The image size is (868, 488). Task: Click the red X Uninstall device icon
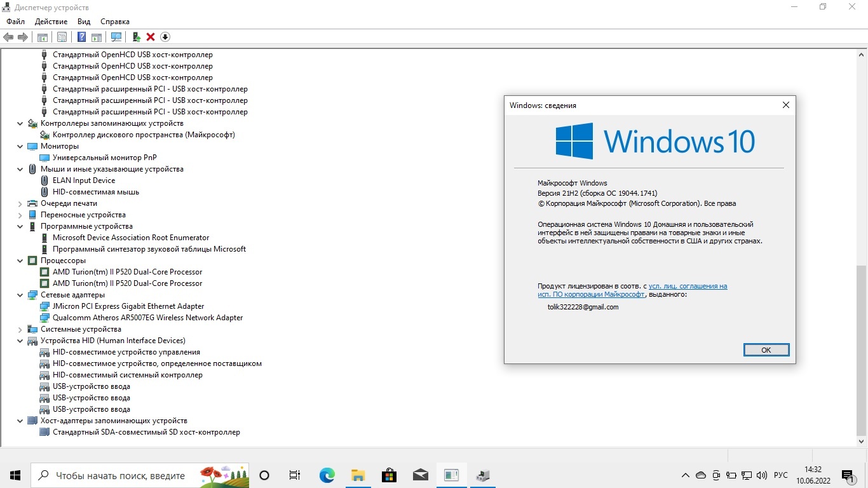[151, 37]
